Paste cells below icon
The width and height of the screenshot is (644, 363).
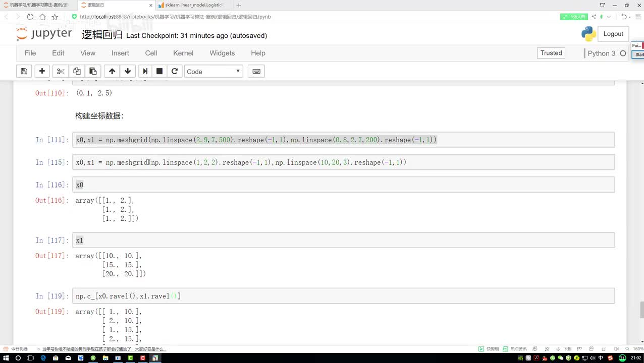coord(93,71)
